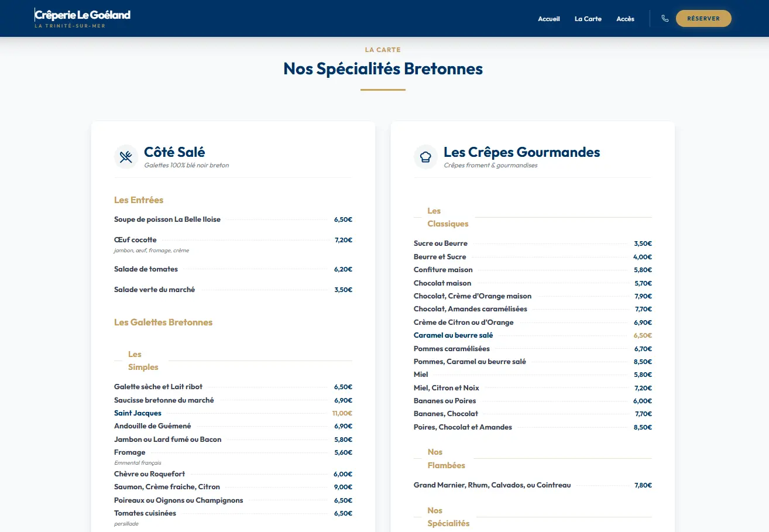Go to La Carte menu item
769x532 pixels.
(x=588, y=19)
